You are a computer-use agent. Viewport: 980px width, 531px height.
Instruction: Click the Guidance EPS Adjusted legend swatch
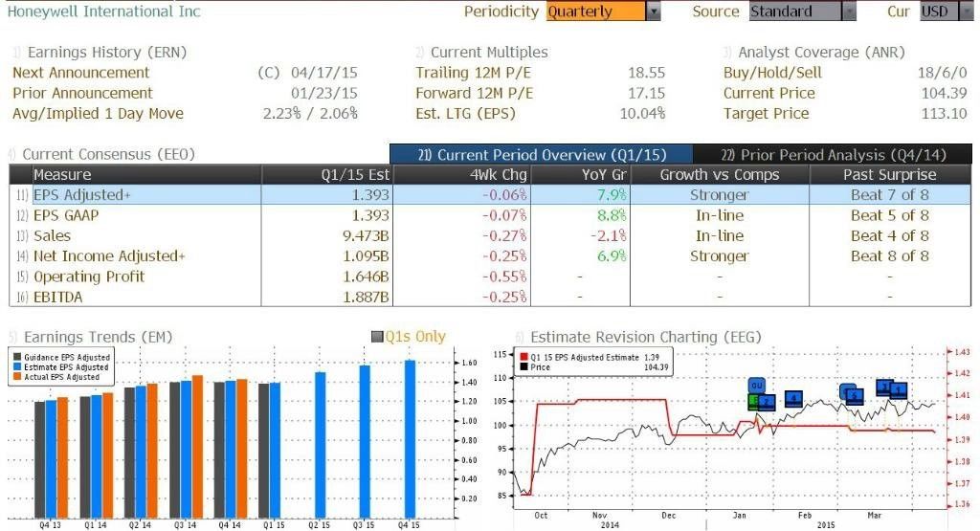click(17, 357)
